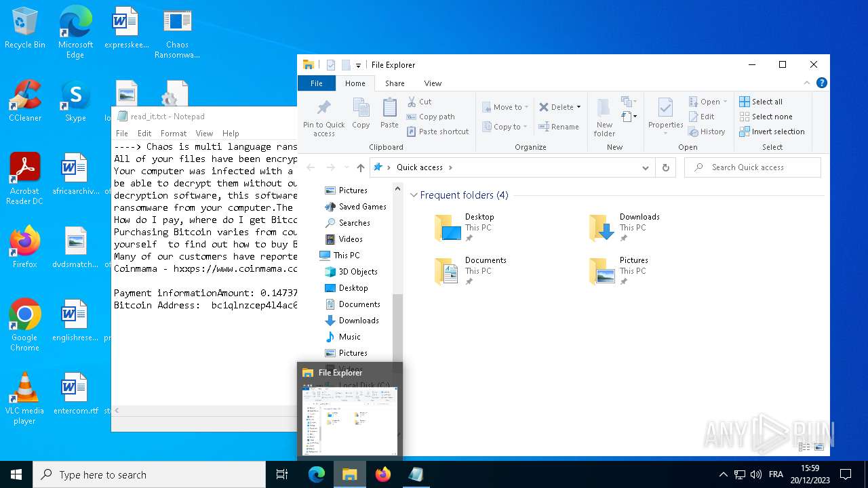Click the Delete red X icon
868x488 pixels.
[x=544, y=107]
